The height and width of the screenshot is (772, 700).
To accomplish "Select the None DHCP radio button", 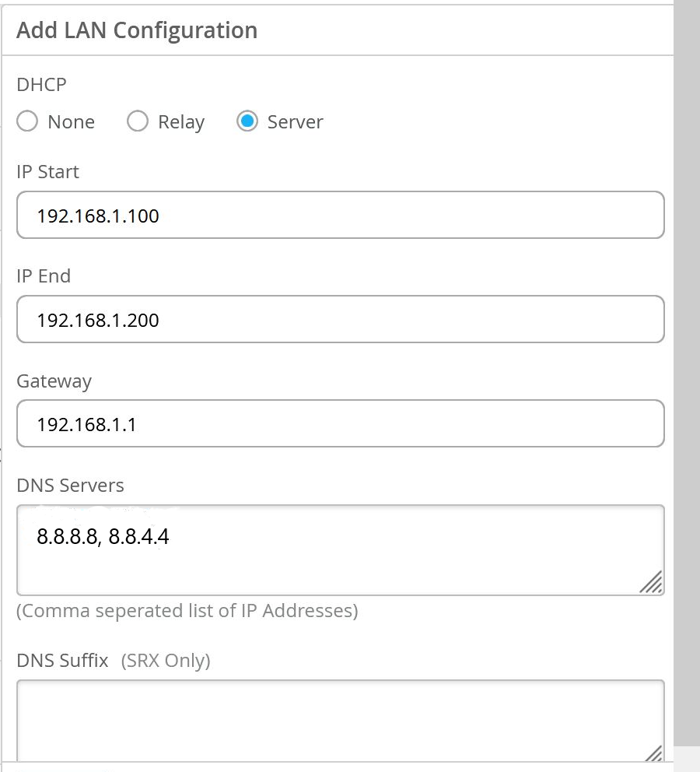I will pos(27,122).
